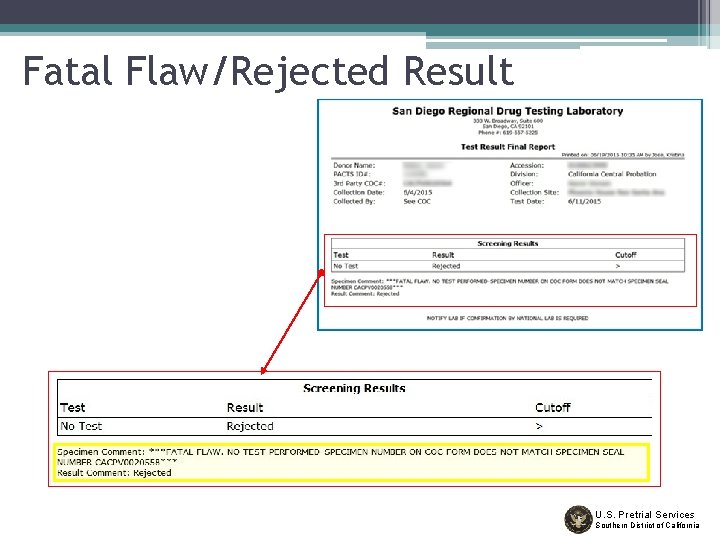Click No Test cell in small report table
This screenshot has width=720, height=540.
point(345,266)
